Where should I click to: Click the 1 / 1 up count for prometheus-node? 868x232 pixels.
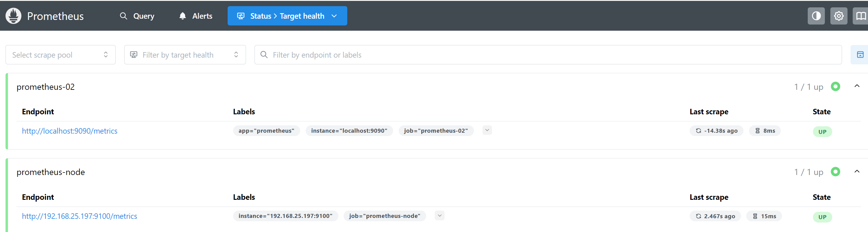[x=808, y=173]
